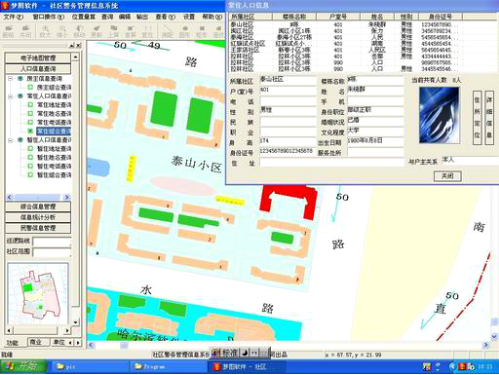The image size is (499, 375).
Task: Open the 文件 menu
Action: (x=13, y=17)
